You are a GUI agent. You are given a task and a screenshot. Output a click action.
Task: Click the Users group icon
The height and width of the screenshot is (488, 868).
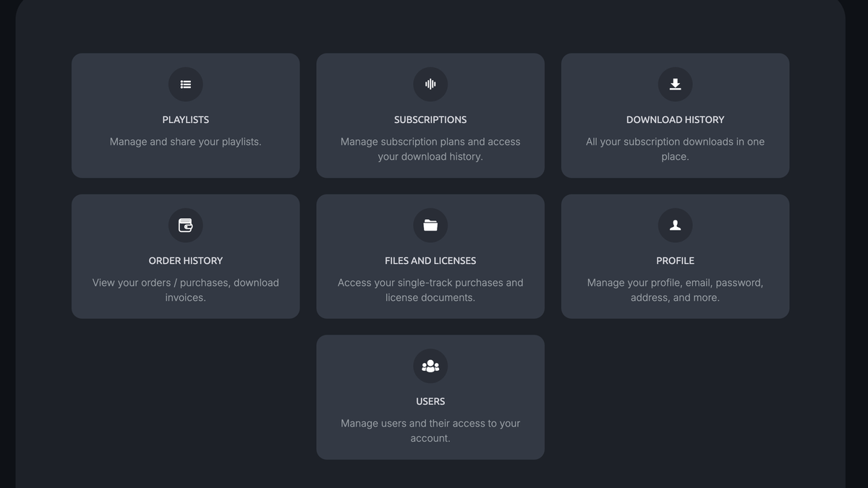[x=430, y=367]
